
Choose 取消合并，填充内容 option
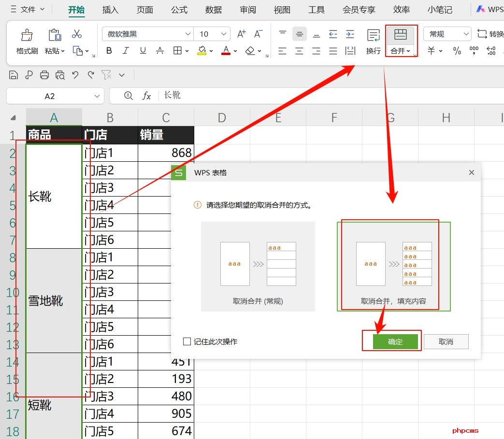click(394, 266)
